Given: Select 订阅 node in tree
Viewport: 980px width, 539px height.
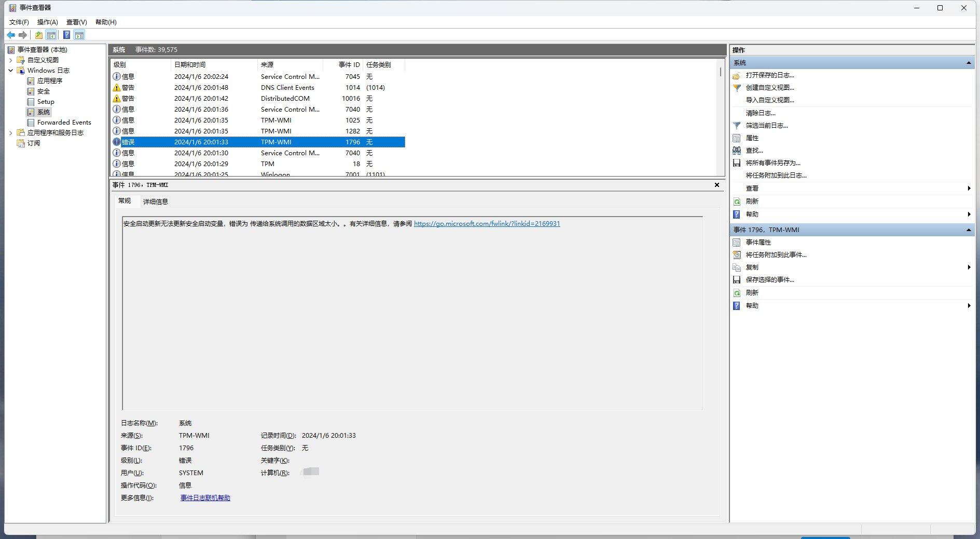Looking at the screenshot, I should point(33,143).
